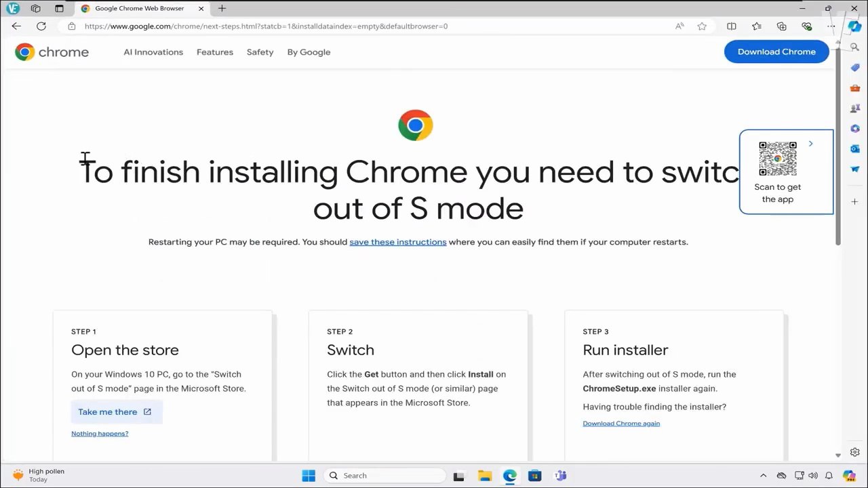868x488 pixels.
Task: Expand the QR code app panel arrow
Action: tap(810, 144)
